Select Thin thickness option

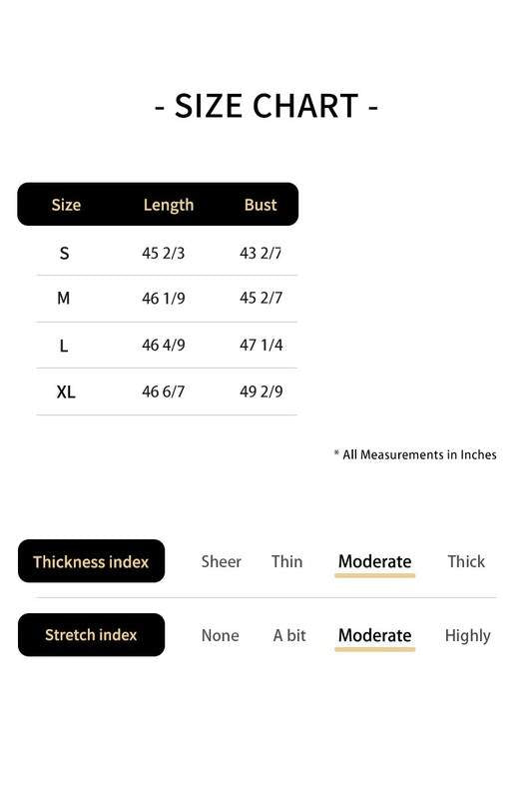pos(287,561)
